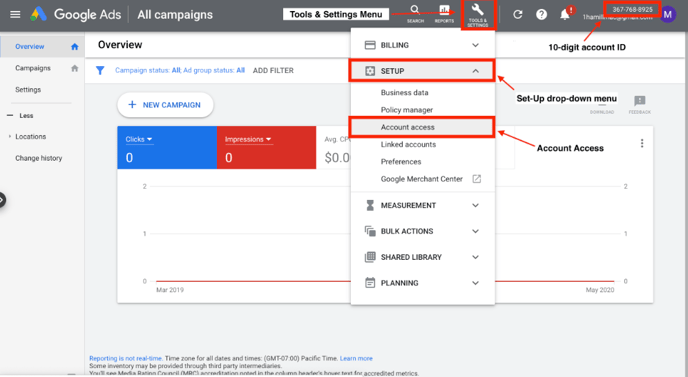Collapse sidebar with Less toggle
The image size is (688, 377).
[x=20, y=115]
